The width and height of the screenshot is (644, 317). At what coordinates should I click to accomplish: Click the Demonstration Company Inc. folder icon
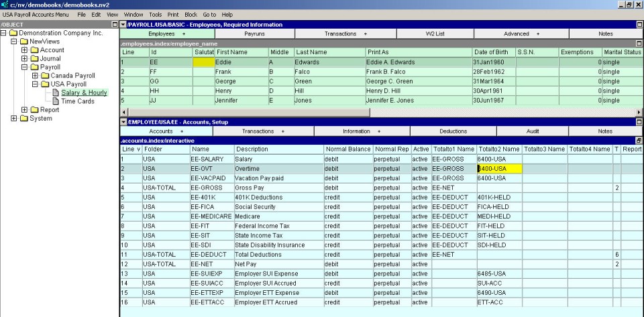[x=13, y=33]
